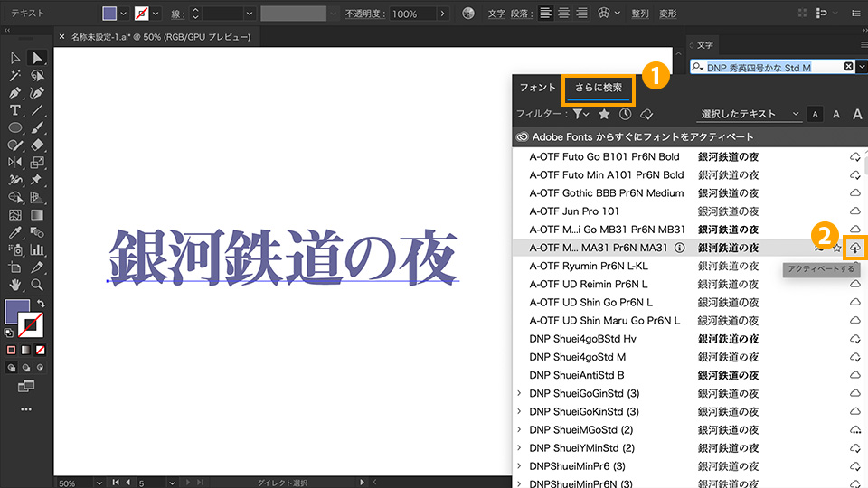Screen dimensions: 868x488
Task: Expand the DNP ShueiYMinStd font family
Action: coord(519,448)
